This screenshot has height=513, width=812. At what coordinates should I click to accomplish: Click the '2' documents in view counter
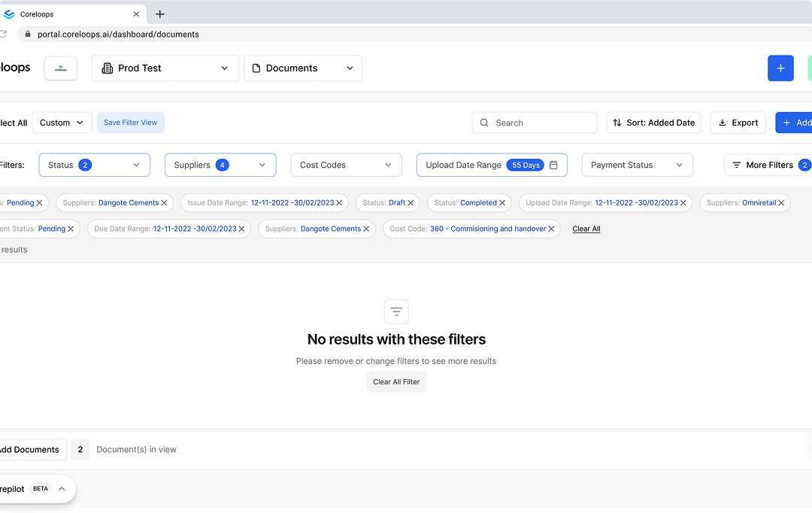[80, 450]
